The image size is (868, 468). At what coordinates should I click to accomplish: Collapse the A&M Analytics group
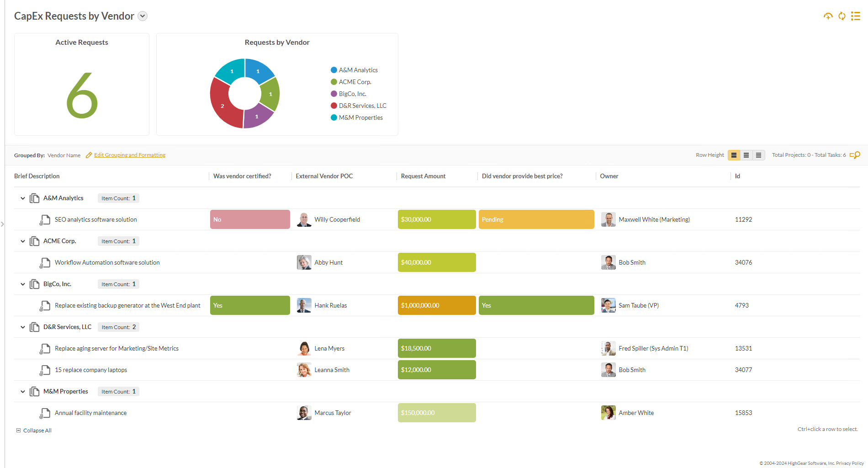click(23, 198)
